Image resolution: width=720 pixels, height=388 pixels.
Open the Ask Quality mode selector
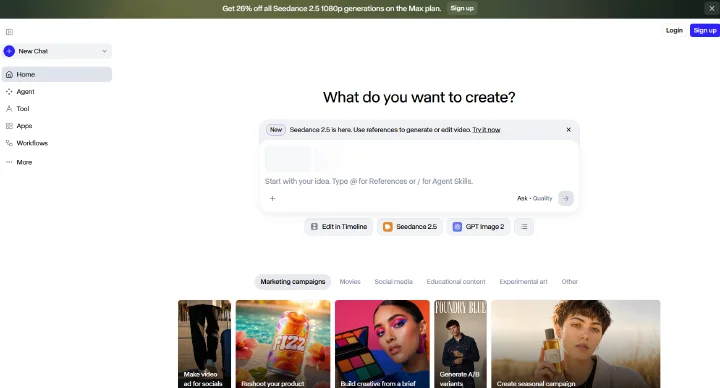coord(534,198)
